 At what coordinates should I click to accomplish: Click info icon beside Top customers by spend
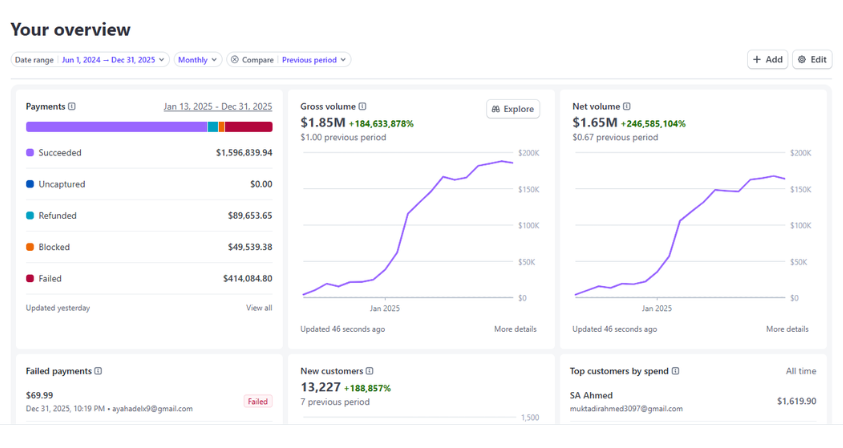pos(676,371)
